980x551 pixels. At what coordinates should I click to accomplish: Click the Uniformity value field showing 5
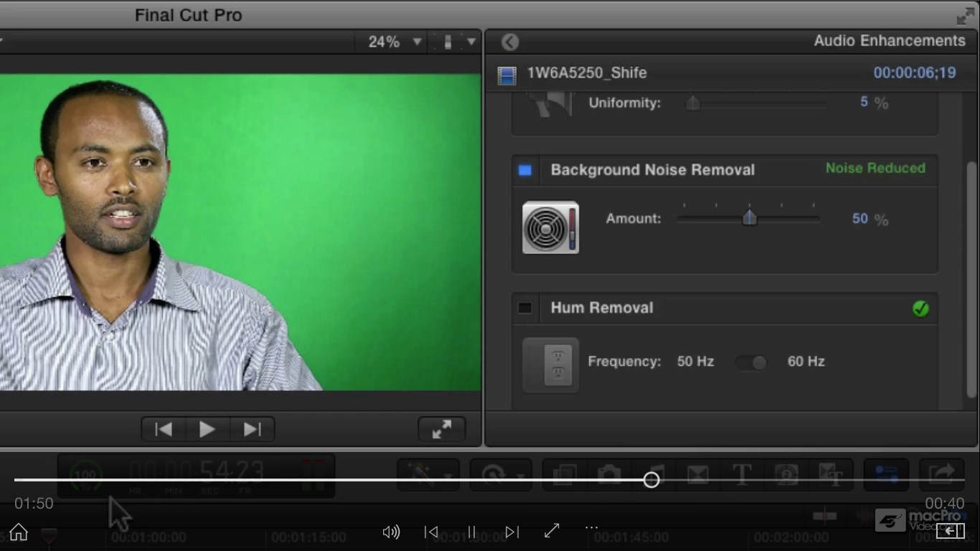tap(864, 103)
